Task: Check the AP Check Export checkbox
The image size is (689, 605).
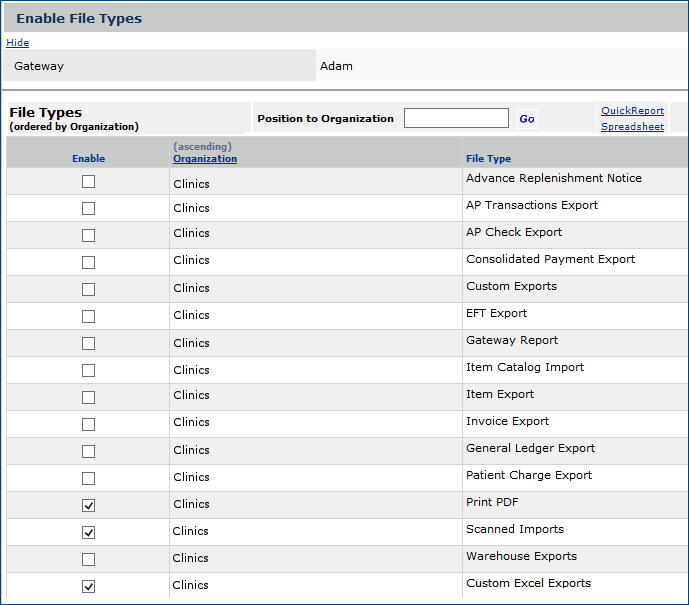Action: tap(89, 236)
